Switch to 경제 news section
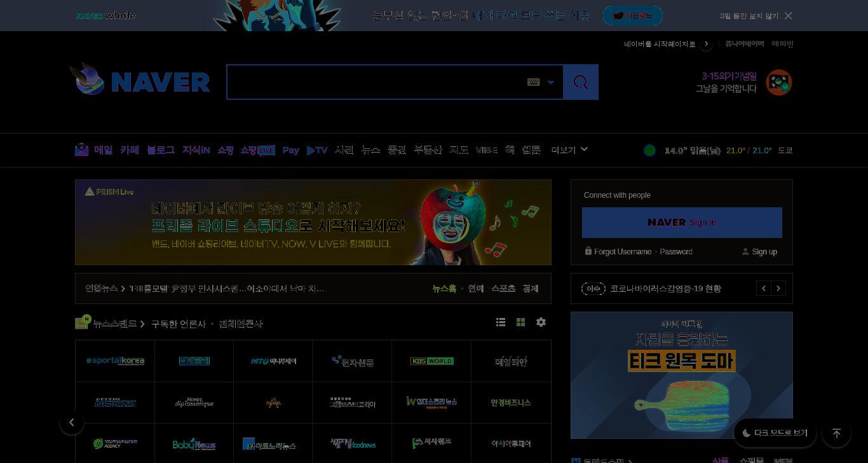868x463 pixels. pos(531,289)
